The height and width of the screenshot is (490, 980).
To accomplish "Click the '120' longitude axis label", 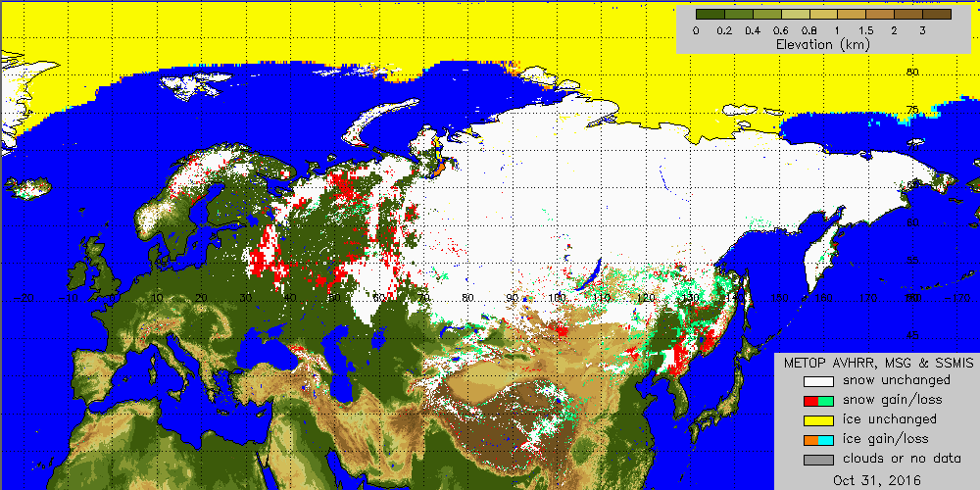I will 646,298.
